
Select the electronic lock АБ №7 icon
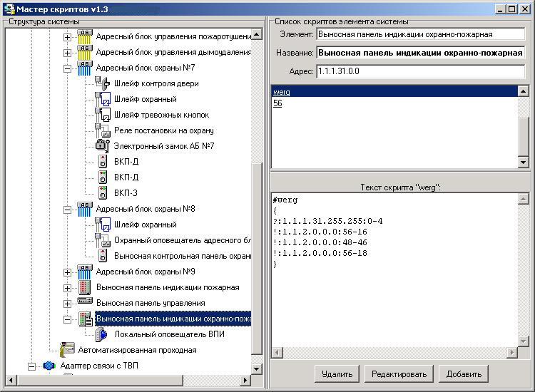point(102,145)
